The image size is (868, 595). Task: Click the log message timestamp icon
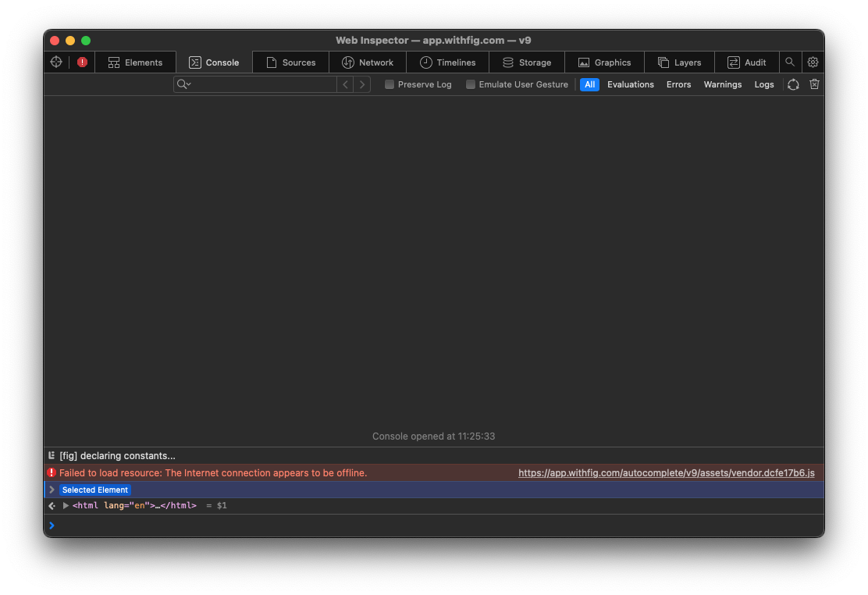coord(51,455)
